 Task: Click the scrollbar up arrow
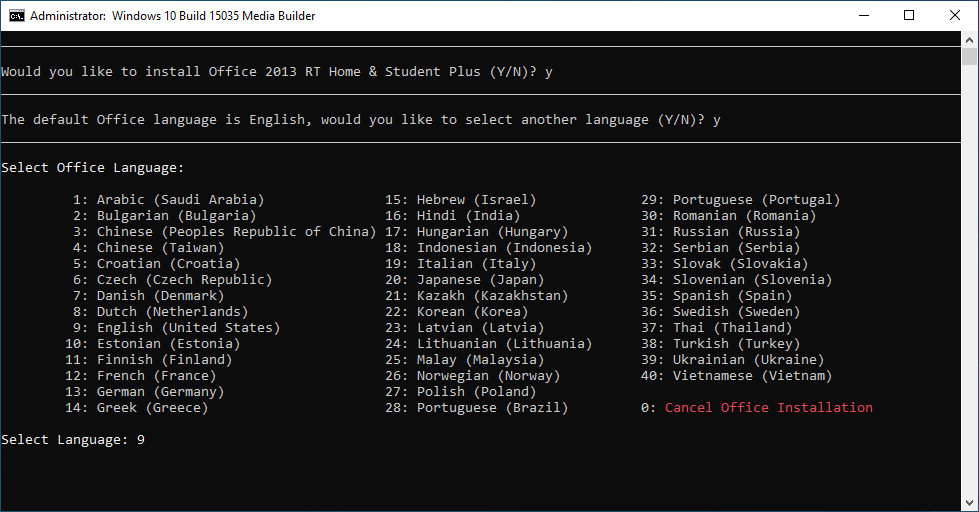pos(970,39)
